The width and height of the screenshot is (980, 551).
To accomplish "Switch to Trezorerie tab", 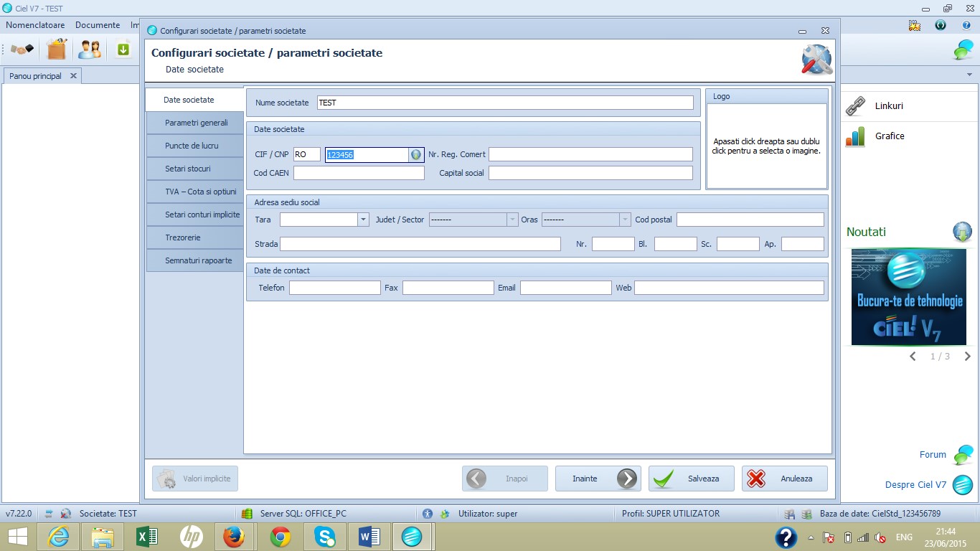I will point(195,237).
